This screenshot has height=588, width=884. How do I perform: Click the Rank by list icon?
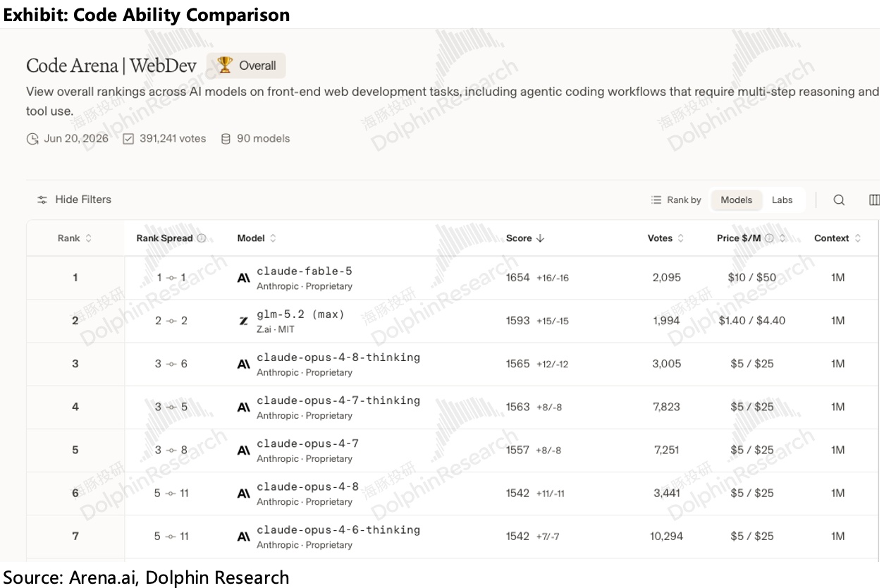click(x=656, y=200)
